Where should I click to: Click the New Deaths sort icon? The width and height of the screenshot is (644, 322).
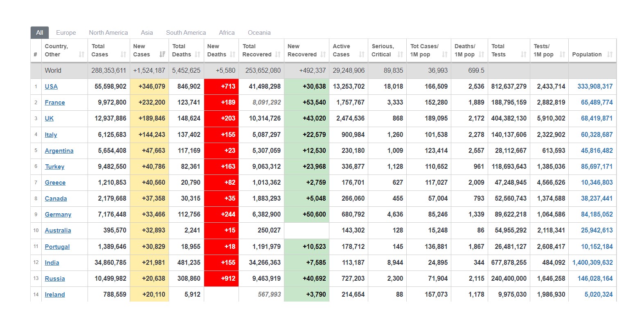click(232, 54)
